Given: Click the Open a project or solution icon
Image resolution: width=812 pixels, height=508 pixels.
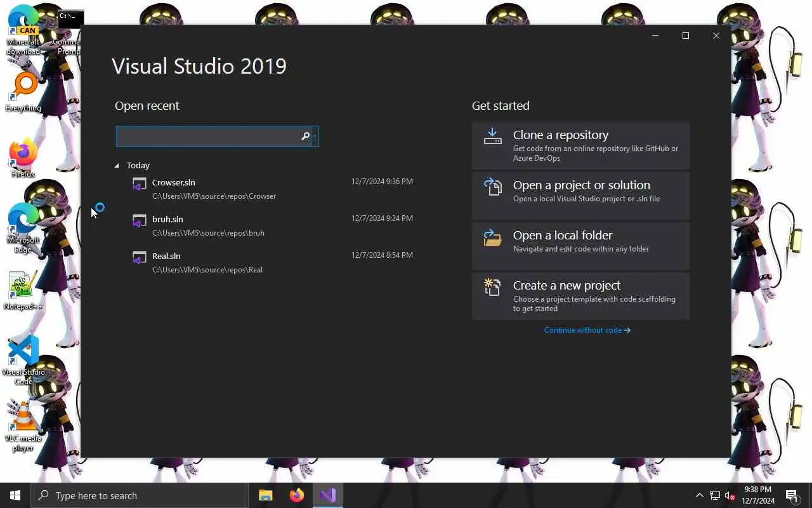Looking at the screenshot, I should 492,186.
